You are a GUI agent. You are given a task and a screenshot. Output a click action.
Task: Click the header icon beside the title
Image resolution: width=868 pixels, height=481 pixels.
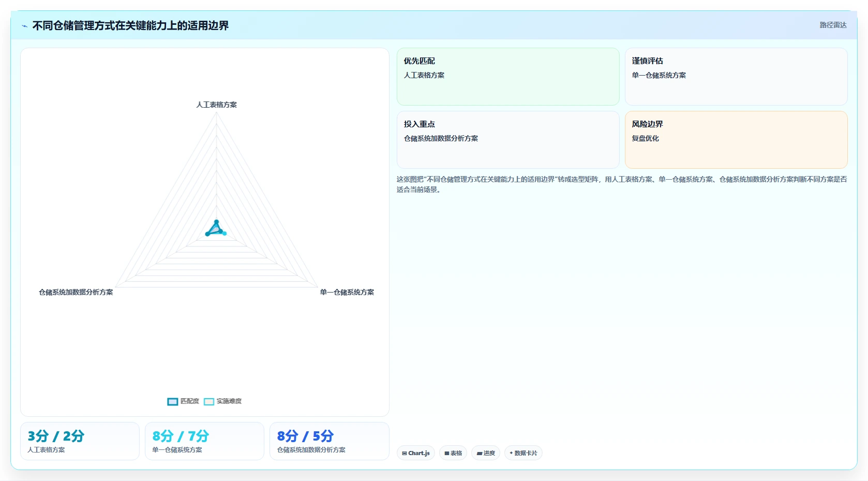pyautogui.click(x=24, y=26)
